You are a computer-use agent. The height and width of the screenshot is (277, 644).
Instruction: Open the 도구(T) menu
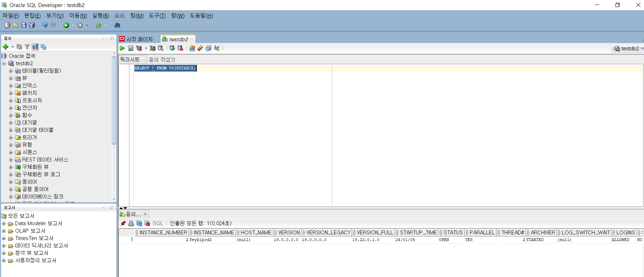pyautogui.click(x=157, y=16)
